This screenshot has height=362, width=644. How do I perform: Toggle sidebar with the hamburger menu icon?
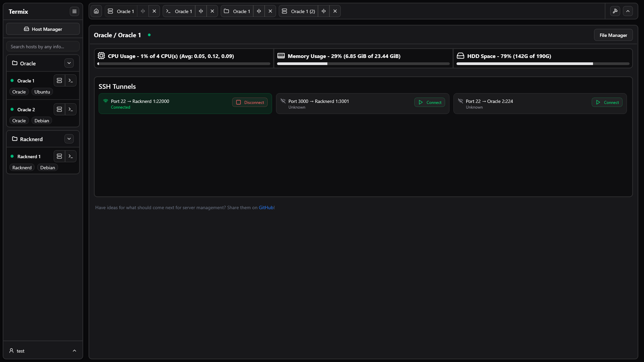coord(74,11)
